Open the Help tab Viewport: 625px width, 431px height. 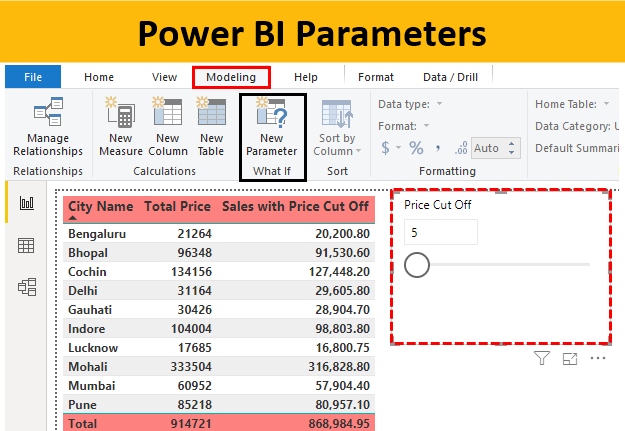pyautogui.click(x=306, y=77)
